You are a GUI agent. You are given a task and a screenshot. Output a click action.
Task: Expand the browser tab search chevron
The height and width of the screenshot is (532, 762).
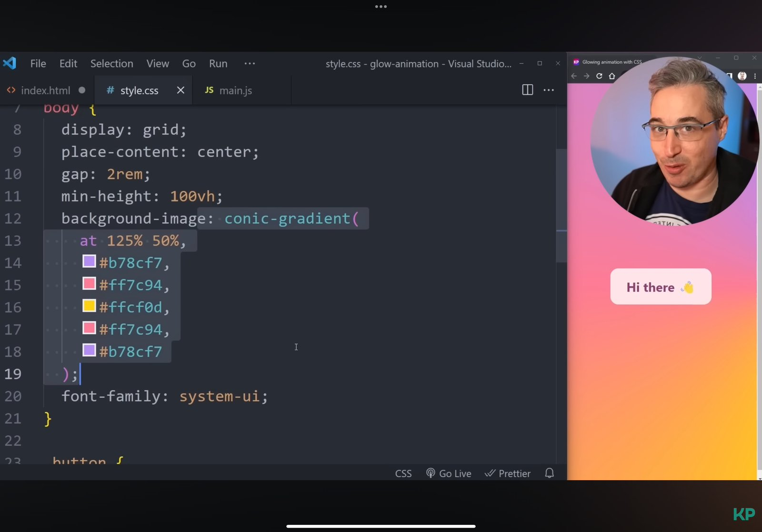(700, 58)
